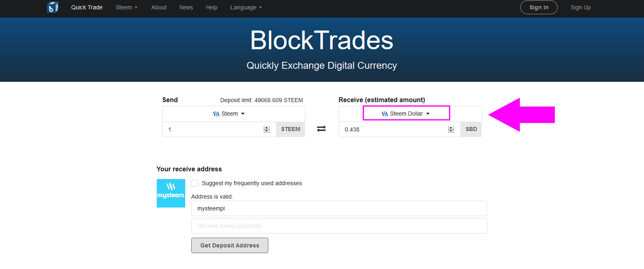This screenshot has height=269, width=644.
Task: Swap currencies with the double-arrow icon
Action: (321, 129)
